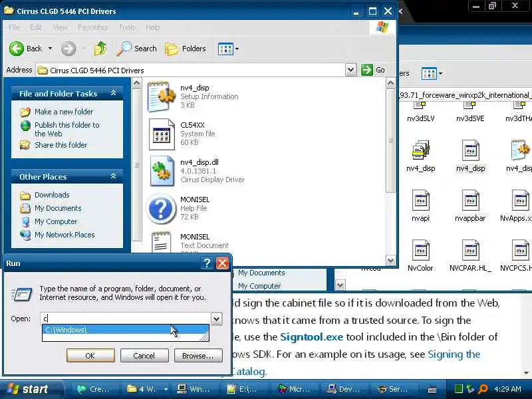Click Make a new folder

[x=64, y=112]
